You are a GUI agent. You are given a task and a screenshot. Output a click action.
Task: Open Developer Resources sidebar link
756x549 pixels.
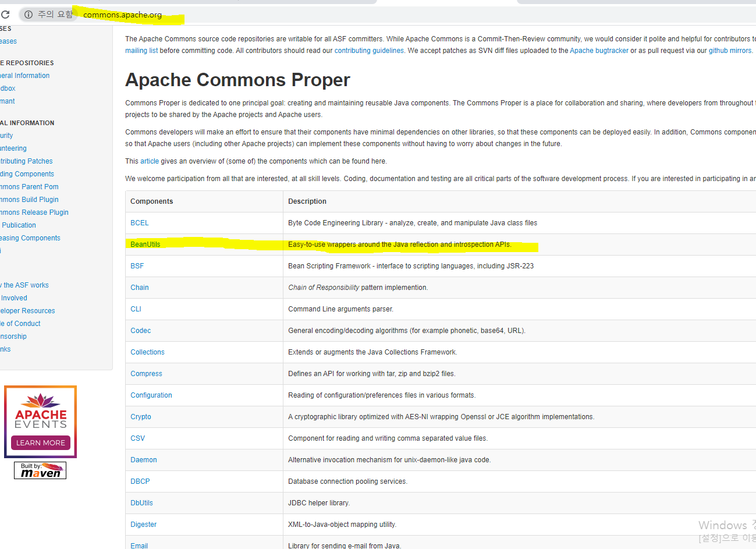coord(27,311)
